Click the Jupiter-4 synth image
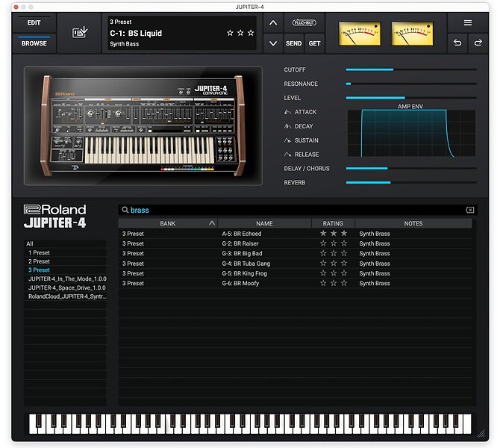The width and height of the screenshot is (500, 448). point(143,125)
